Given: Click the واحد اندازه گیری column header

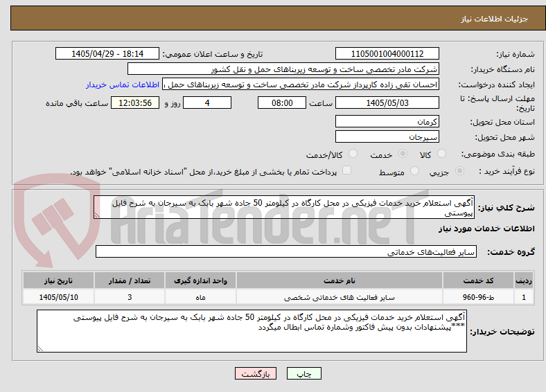Looking at the screenshot, I should click(200, 280).
